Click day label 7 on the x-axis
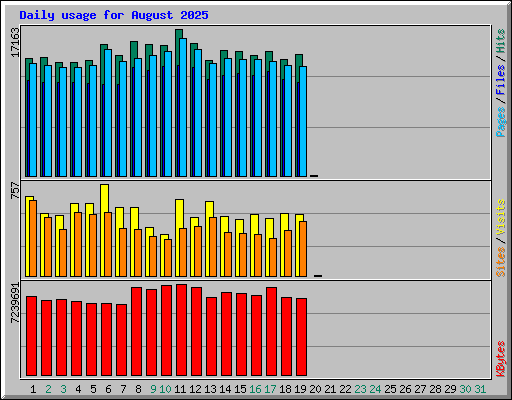The image size is (512, 400). point(123,389)
